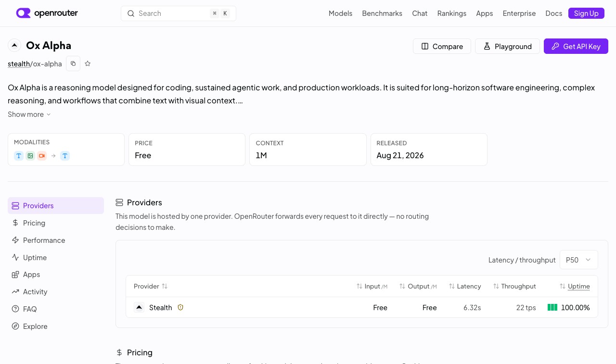Image resolution: width=616 pixels, height=364 pixels.
Task: Jump to Activity in the sidebar
Action: (x=56, y=292)
